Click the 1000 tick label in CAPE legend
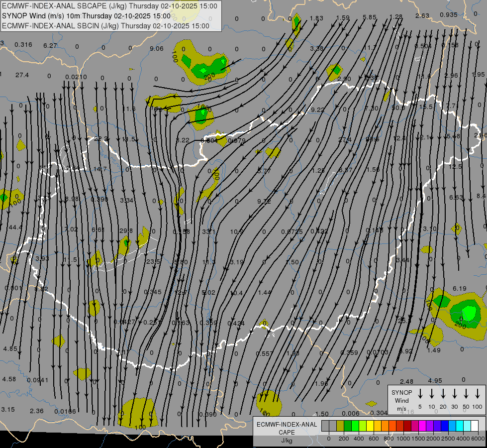The width and height of the screenshot is (487, 448). [403, 439]
